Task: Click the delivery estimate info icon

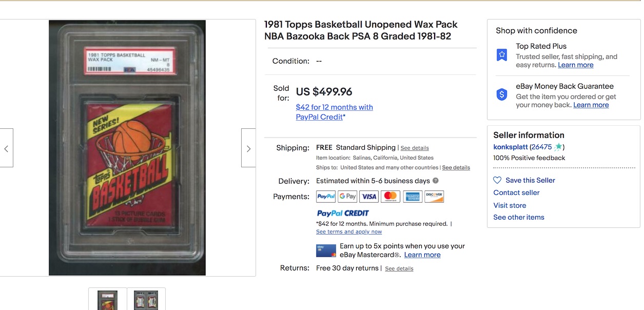Action: tap(436, 181)
